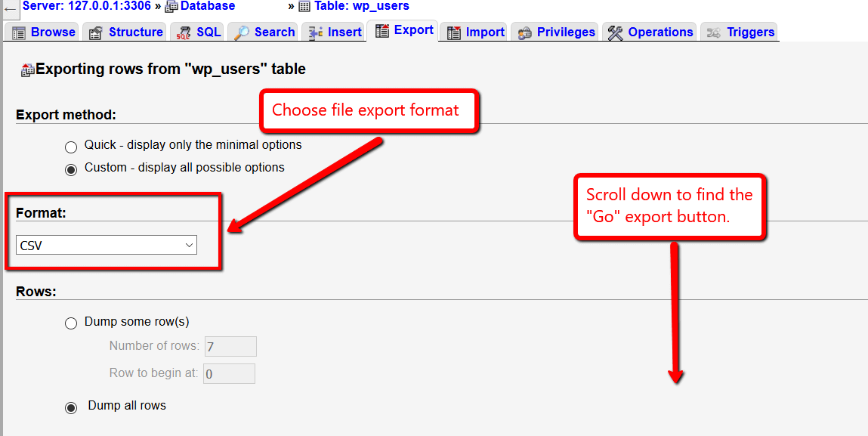This screenshot has width=868, height=436.
Task: Click the Number of rows input field
Action: pyautogui.click(x=230, y=347)
